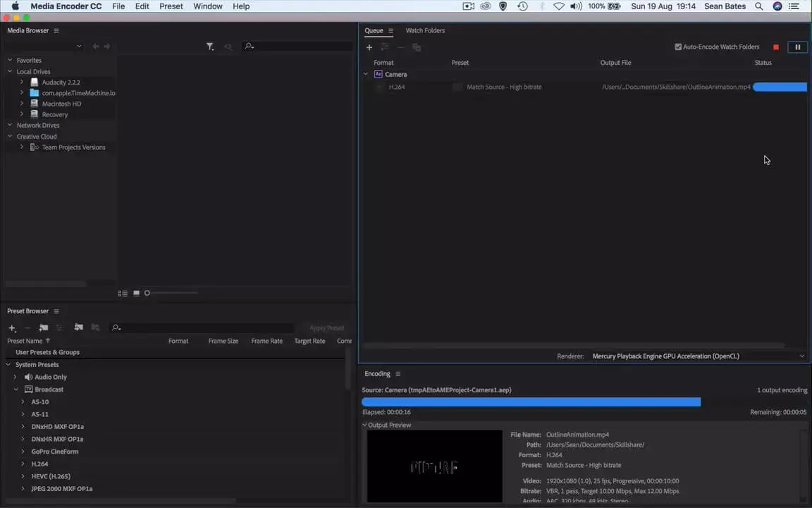812x508 pixels.
Task: Open the Time Machine menu bar icon
Action: pos(522,6)
